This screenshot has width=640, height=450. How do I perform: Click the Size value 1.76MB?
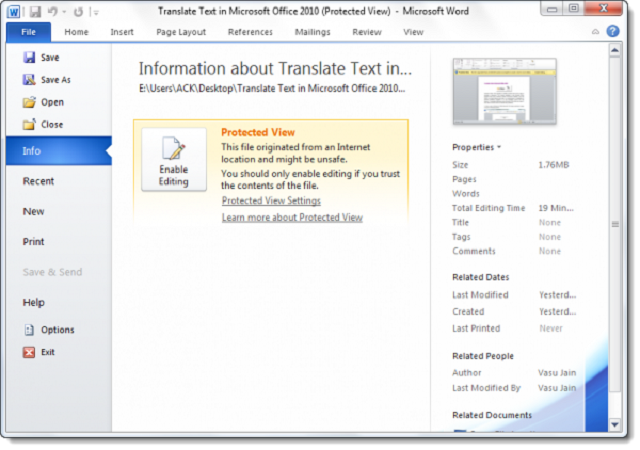coord(553,165)
